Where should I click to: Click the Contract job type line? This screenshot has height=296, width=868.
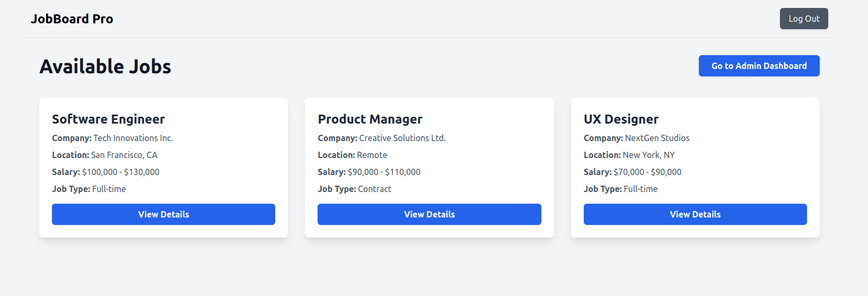354,189
